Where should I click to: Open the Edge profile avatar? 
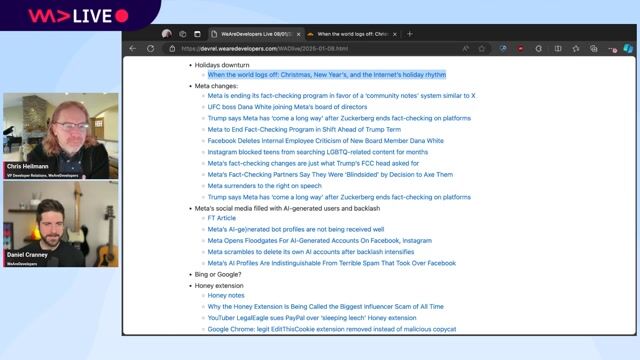click(x=167, y=34)
